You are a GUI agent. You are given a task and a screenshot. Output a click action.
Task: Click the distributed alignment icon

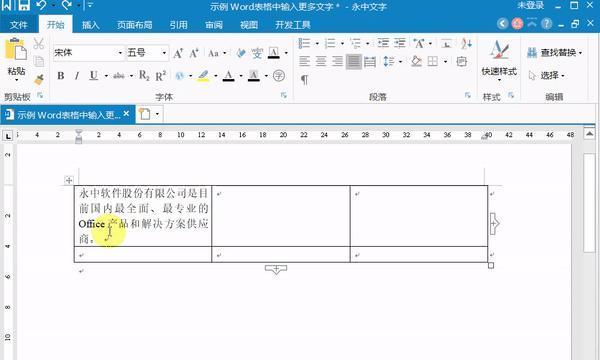[370, 62]
